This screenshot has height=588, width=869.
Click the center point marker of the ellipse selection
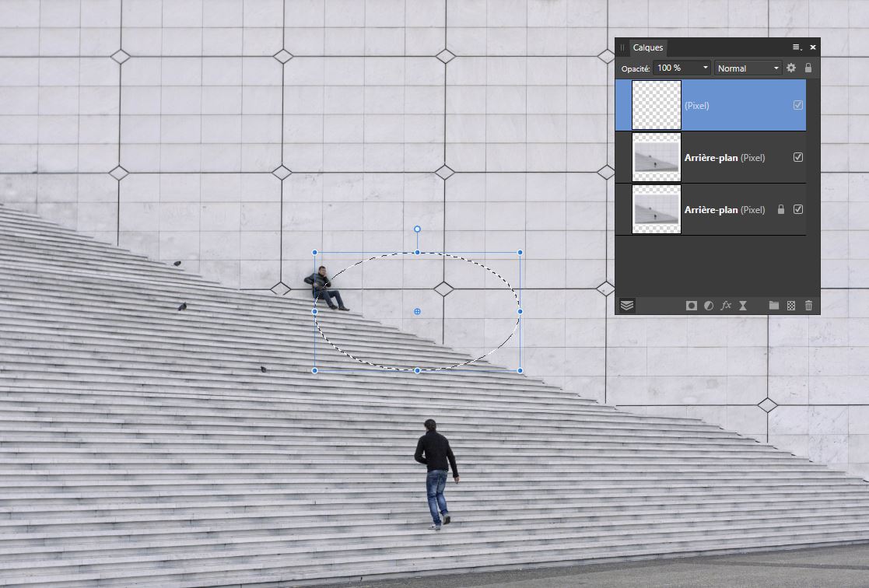pyautogui.click(x=417, y=311)
